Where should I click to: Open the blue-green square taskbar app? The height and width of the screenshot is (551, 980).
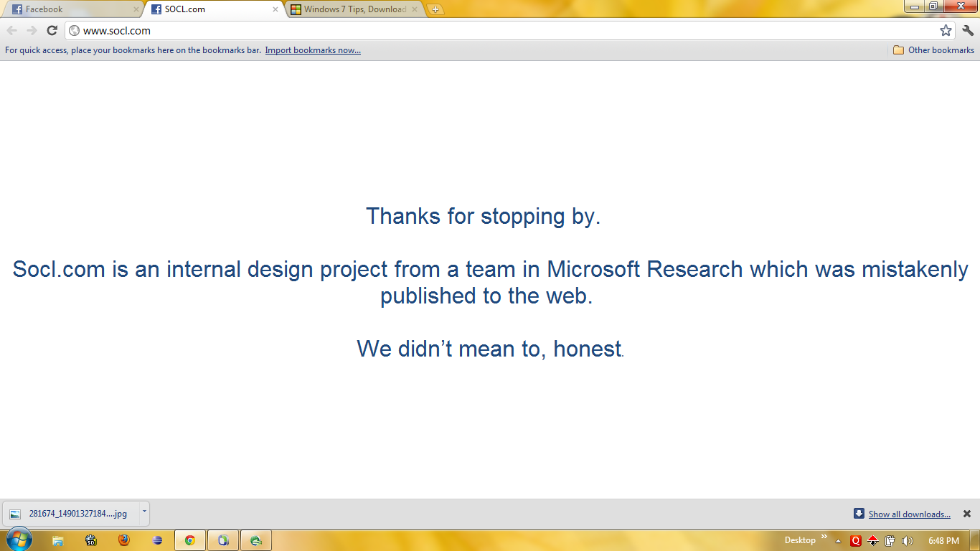pos(223,540)
